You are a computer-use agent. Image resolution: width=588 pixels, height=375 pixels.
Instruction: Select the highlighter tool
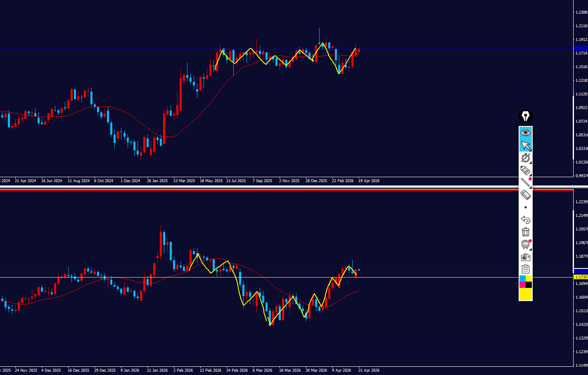(525, 170)
